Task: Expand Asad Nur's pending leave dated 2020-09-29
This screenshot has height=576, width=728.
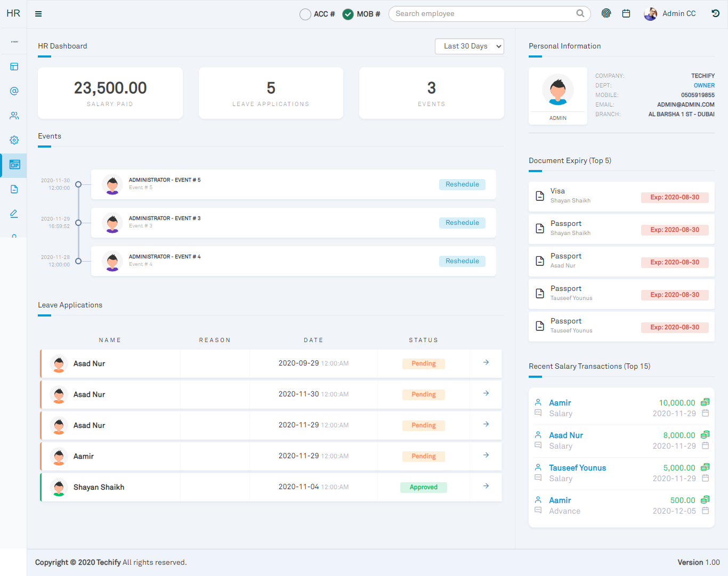Action: point(486,362)
